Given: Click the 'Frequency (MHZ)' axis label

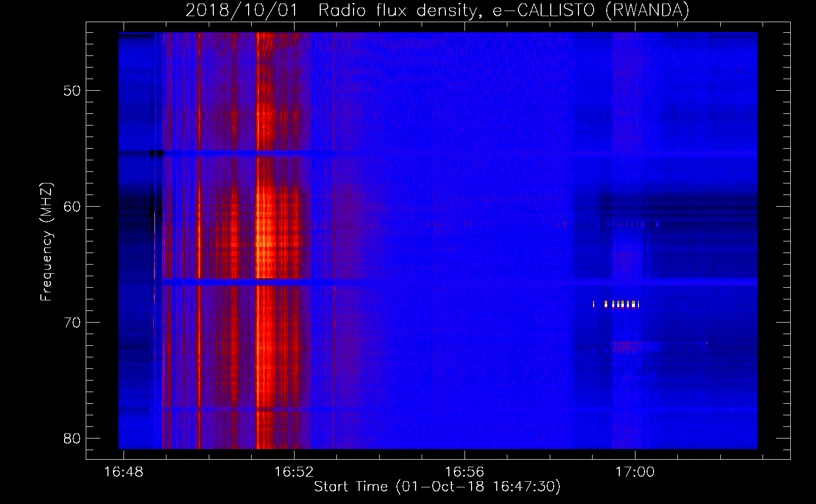Looking at the screenshot, I should click(x=46, y=242).
